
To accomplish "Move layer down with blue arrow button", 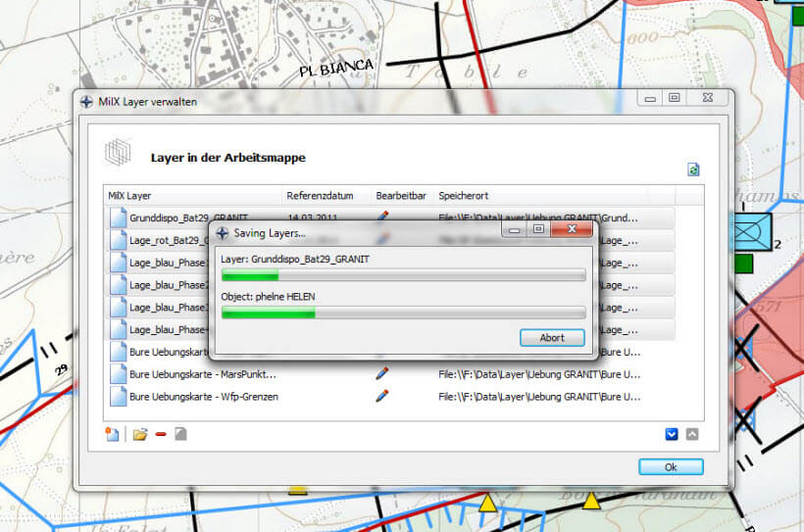I will click(672, 435).
